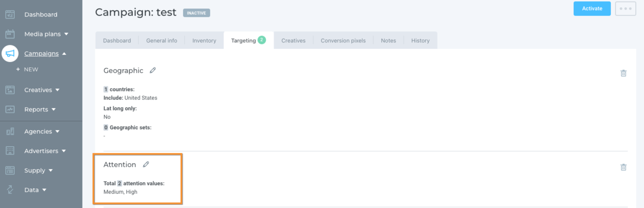This screenshot has height=208, width=644.
Task: Open the Supply sidebar label
Action: pyautogui.click(x=35, y=170)
